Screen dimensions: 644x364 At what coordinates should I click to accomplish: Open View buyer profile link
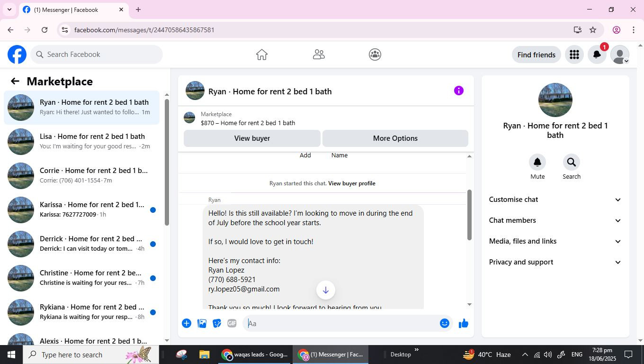(351, 183)
